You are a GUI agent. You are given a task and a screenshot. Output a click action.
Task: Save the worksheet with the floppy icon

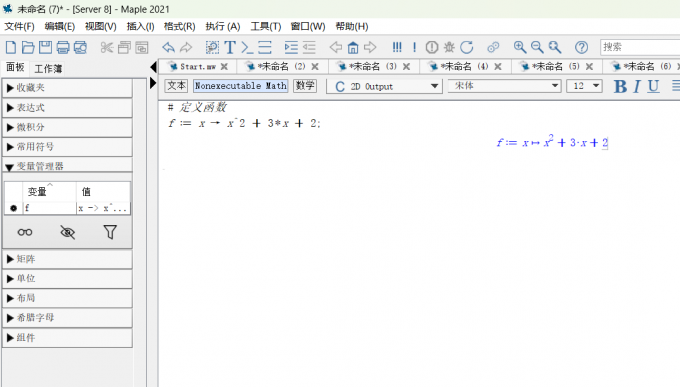coord(45,47)
